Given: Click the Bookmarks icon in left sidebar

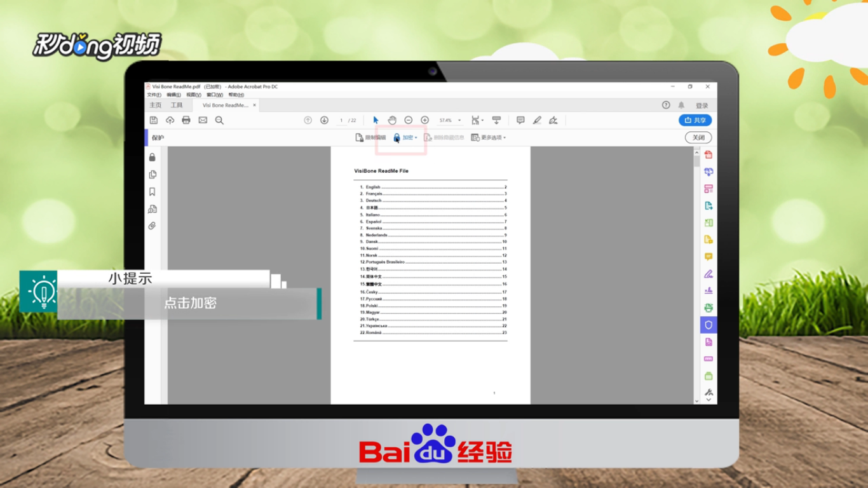Looking at the screenshot, I should (x=152, y=191).
